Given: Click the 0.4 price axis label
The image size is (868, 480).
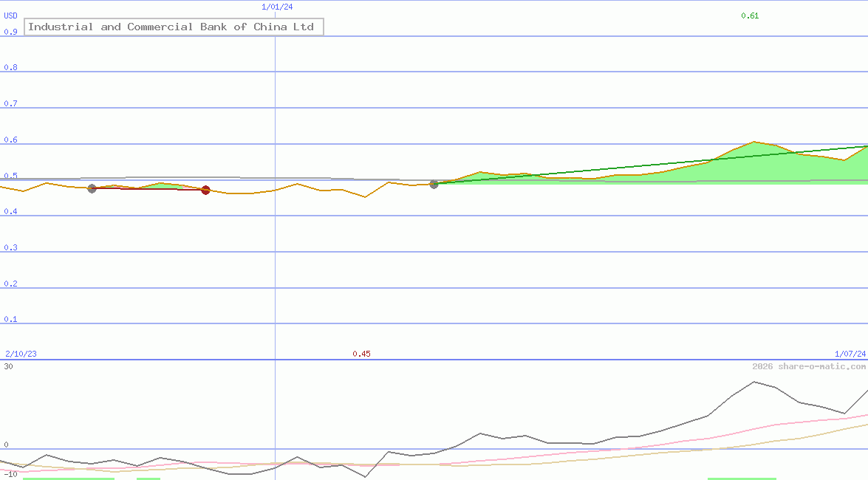Looking at the screenshot, I should (x=10, y=211).
